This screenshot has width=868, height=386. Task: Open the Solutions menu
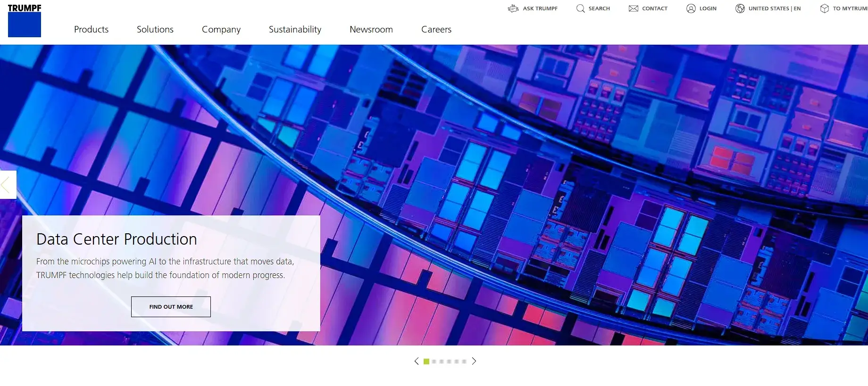pos(155,29)
